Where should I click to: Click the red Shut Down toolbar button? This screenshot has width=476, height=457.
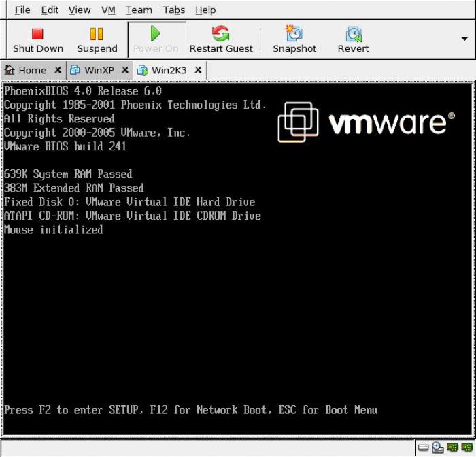[x=38, y=40]
